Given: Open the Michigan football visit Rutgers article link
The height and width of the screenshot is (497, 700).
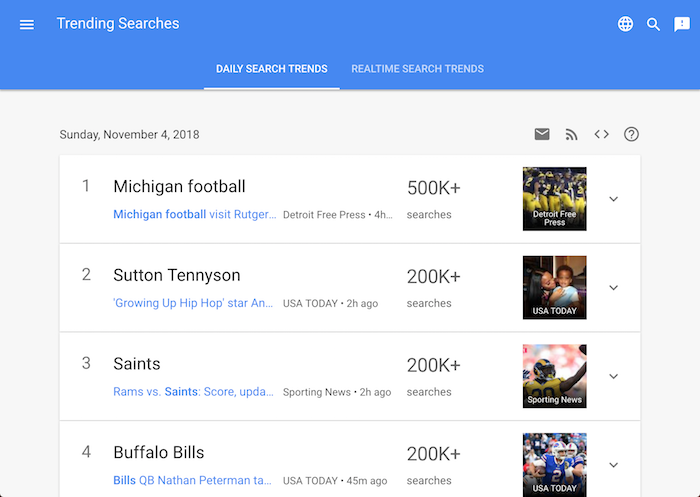Looking at the screenshot, I should coord(195,214).
